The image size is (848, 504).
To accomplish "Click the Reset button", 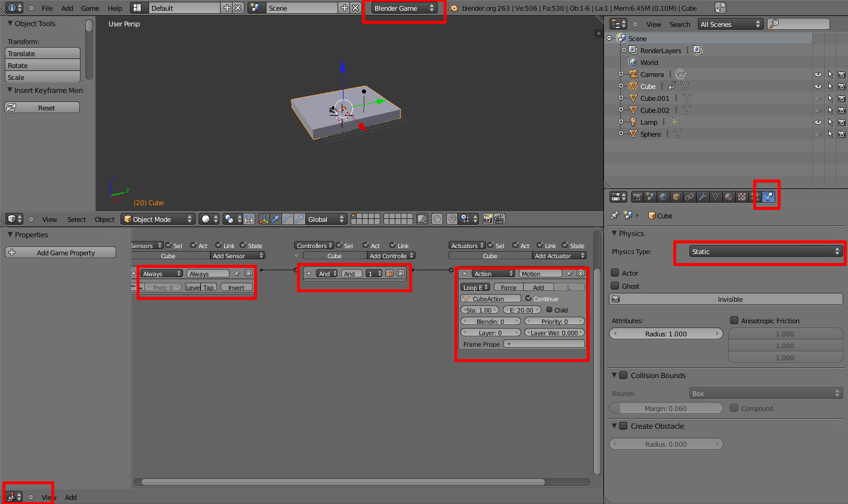I will [42, 107].
